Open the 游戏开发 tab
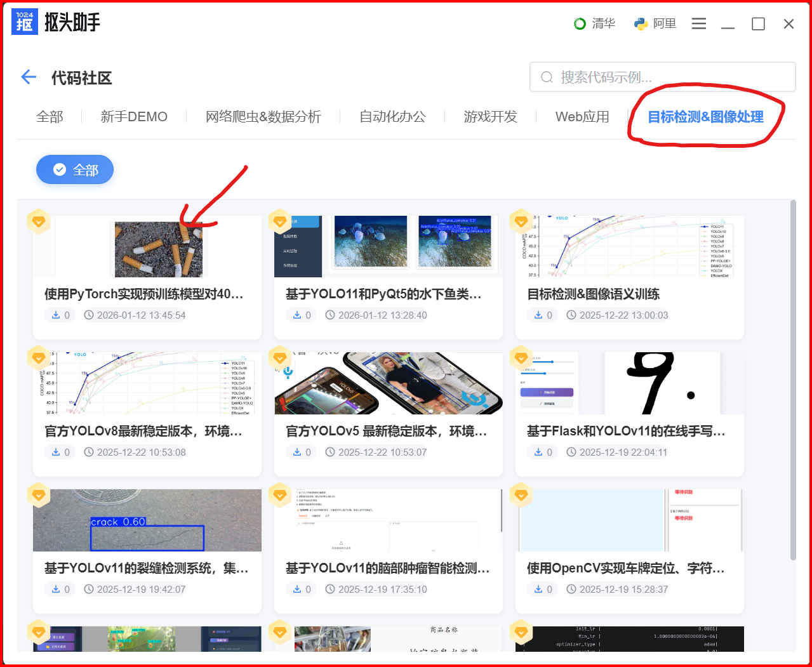 (x=491, y=117)
